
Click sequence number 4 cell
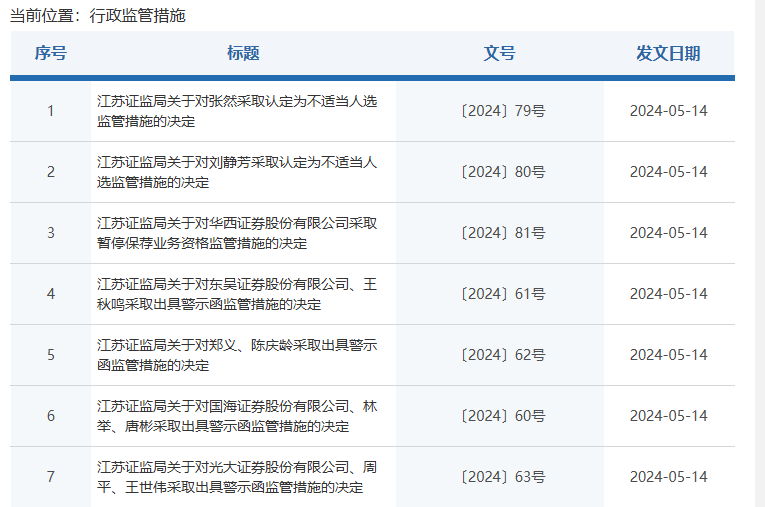click(x=51, y=294)
